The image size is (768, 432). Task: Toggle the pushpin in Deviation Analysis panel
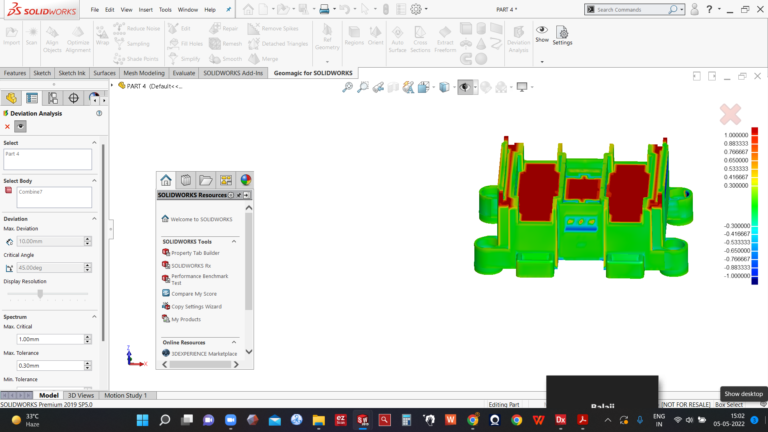pyautogui.click(x=20, y=126)
